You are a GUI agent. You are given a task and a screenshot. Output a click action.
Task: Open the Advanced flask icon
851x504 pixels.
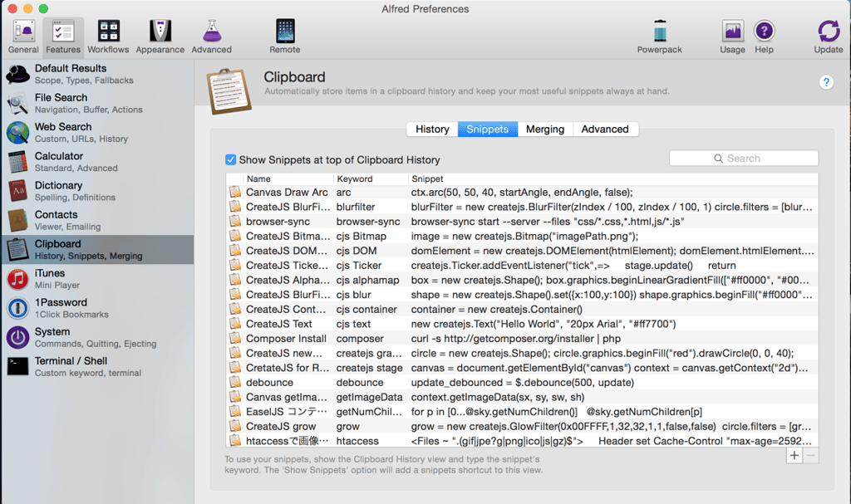pos(212,37)
